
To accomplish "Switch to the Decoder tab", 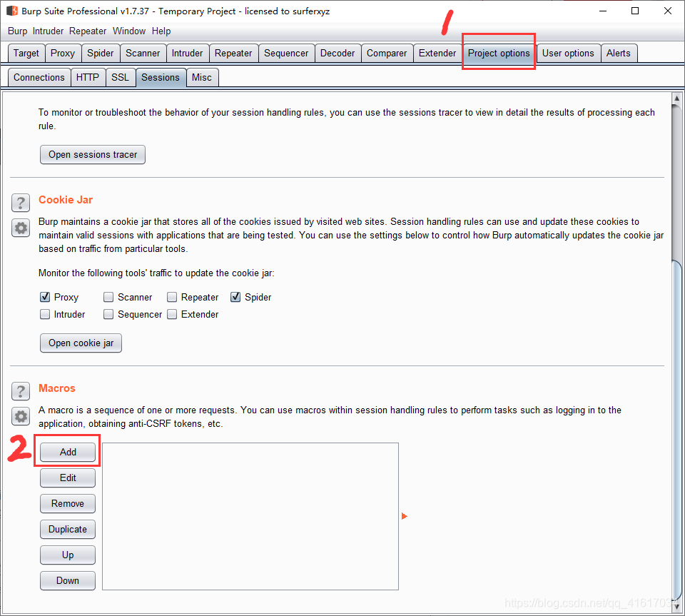I will pyautogui.click(x=338, y=54).
